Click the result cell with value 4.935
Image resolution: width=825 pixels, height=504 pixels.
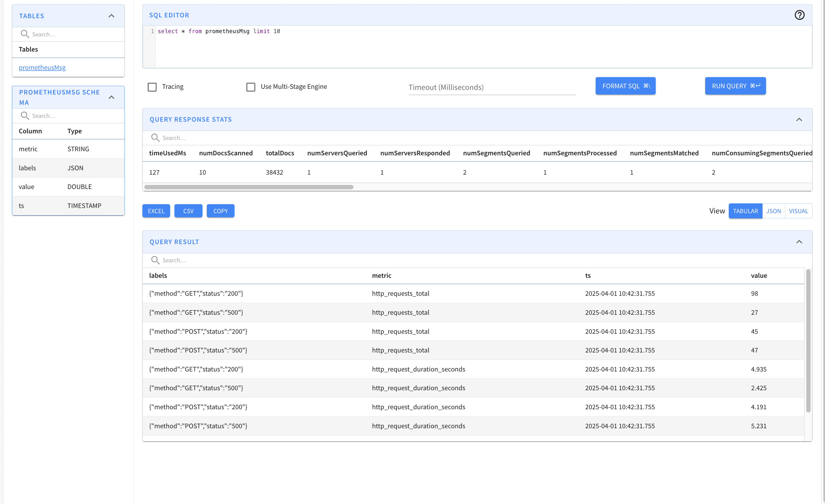[759, 369]
